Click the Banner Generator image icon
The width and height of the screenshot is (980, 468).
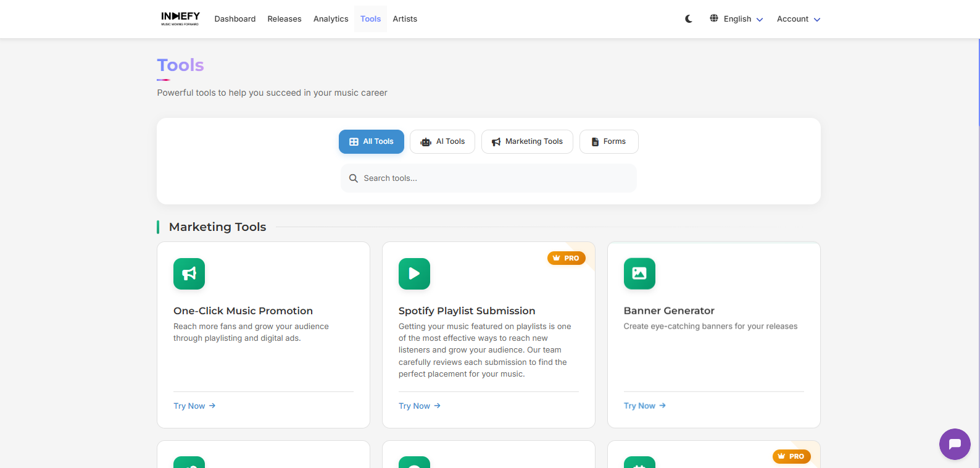click(639, 274)
